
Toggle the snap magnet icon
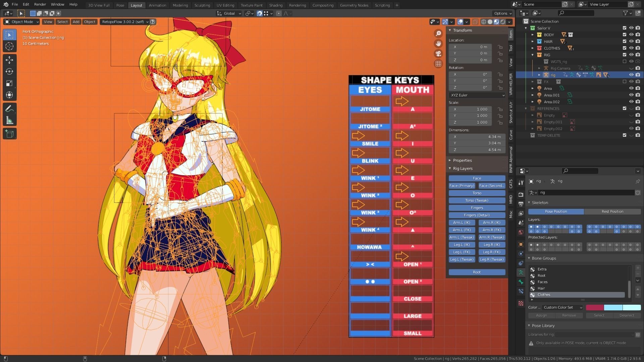coord(259,13)
